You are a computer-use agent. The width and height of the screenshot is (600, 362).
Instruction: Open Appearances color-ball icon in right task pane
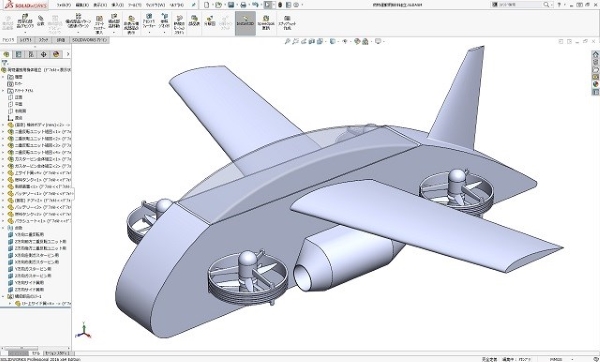click(x=595, y=84)
